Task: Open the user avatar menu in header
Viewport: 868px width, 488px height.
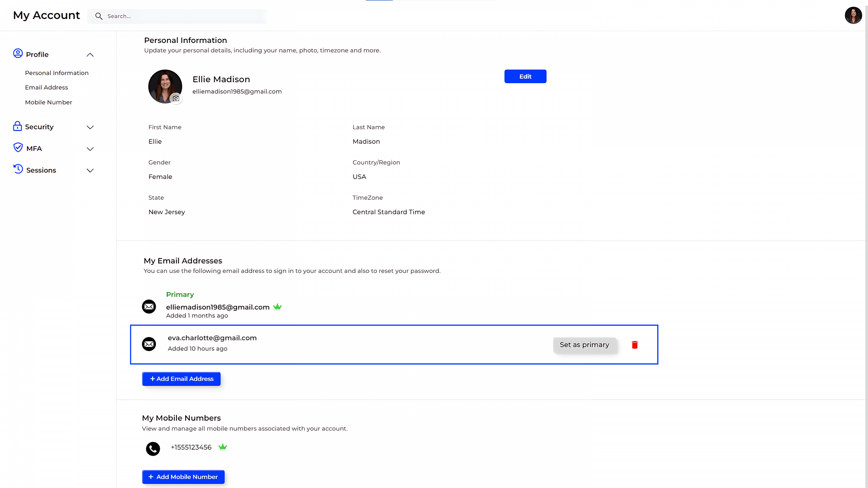Action: click(853, 15)
